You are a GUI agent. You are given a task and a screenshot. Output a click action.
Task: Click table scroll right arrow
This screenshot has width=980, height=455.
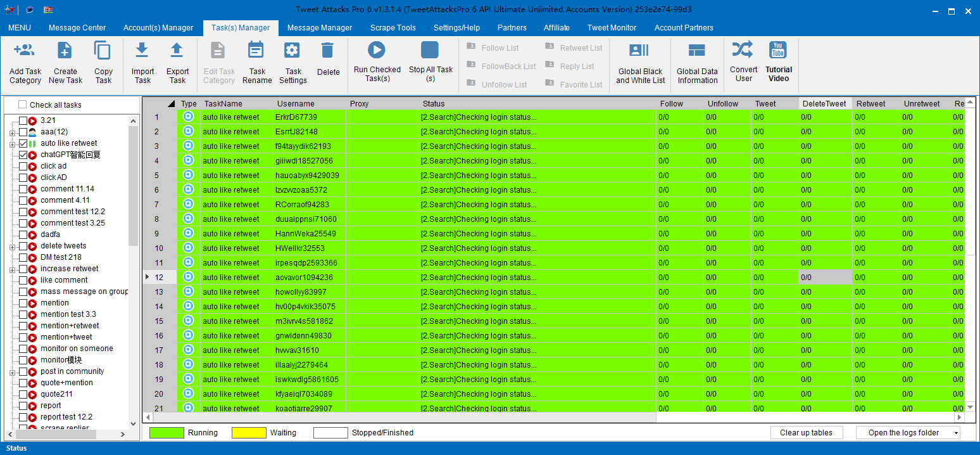coord(960,418)
